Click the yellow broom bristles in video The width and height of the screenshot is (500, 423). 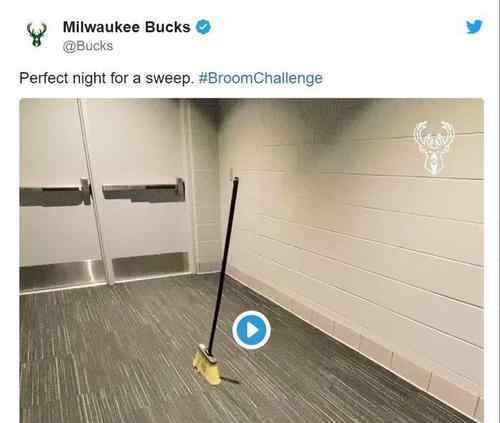(x=207, y=367)
